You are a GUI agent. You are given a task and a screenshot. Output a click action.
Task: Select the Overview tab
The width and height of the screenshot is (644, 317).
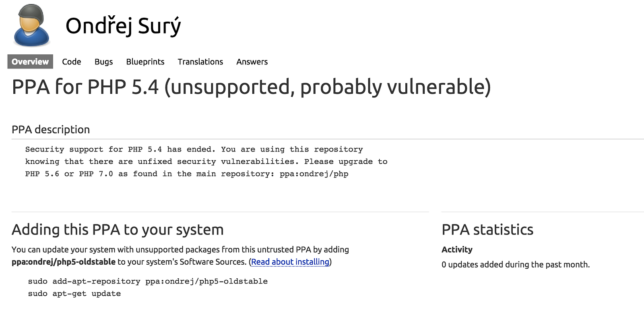tap(30, 62)
